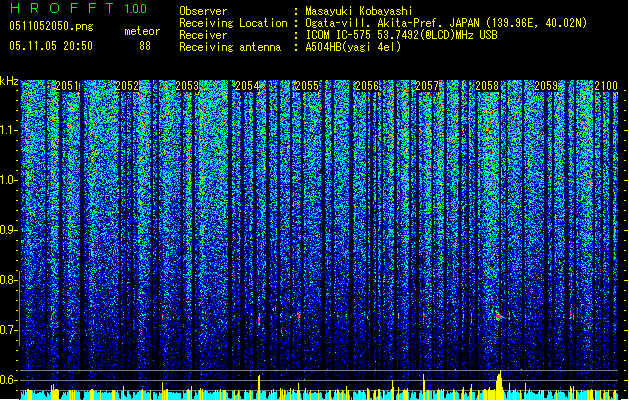Screen dimensions: 629x400
Task: Click the Receiver label
Action: click(x=203, y=35)
